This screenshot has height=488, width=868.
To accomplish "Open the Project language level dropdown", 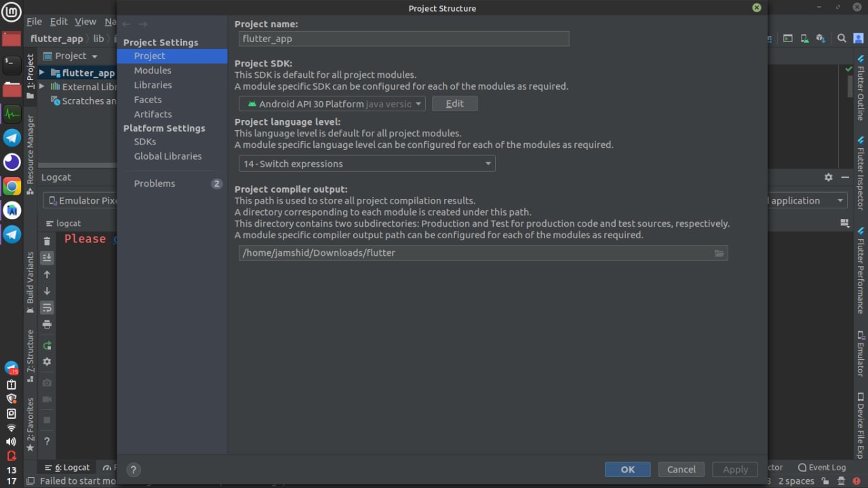I will (367, 164).
